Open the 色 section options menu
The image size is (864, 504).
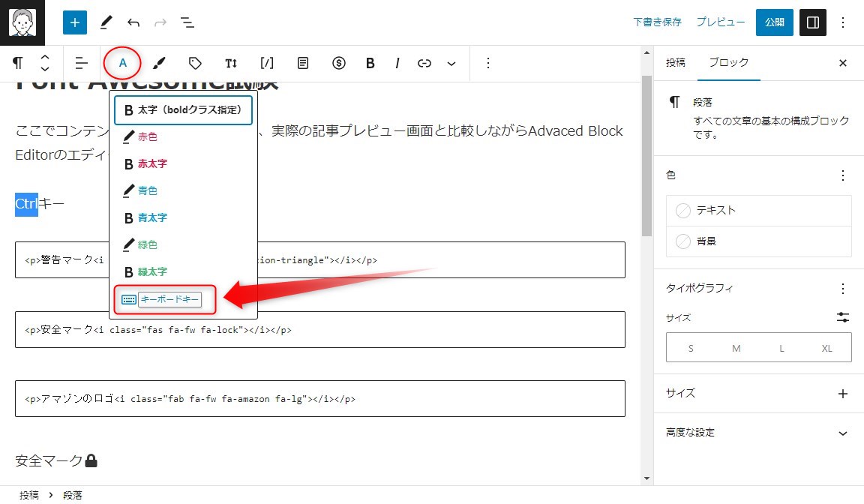842,175
